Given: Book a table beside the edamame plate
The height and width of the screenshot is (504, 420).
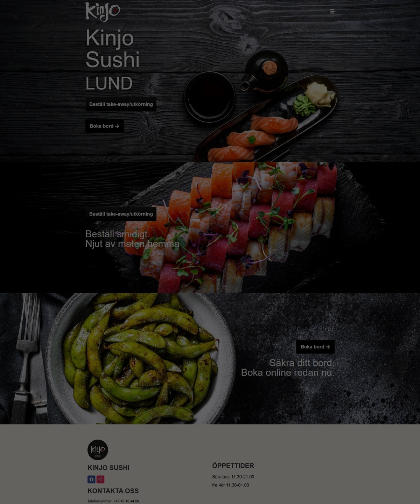Looking at the screenshot, I should click(315, 347).
